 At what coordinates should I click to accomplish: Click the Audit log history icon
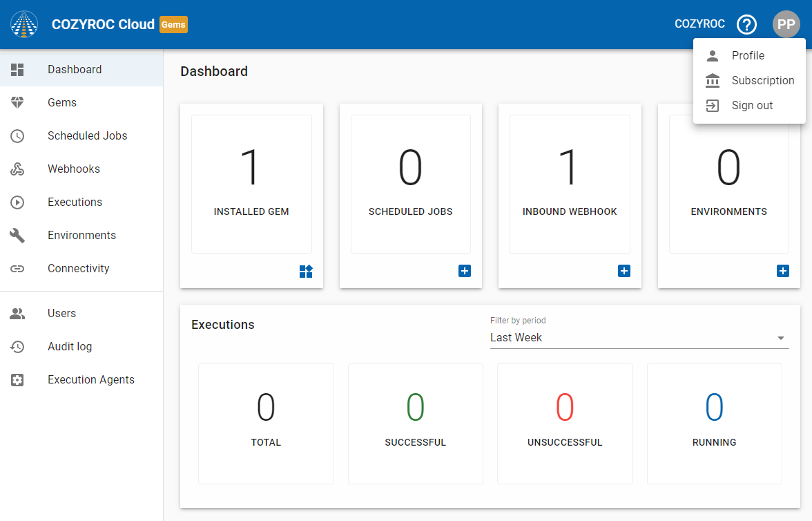click(x=17, y=347)
